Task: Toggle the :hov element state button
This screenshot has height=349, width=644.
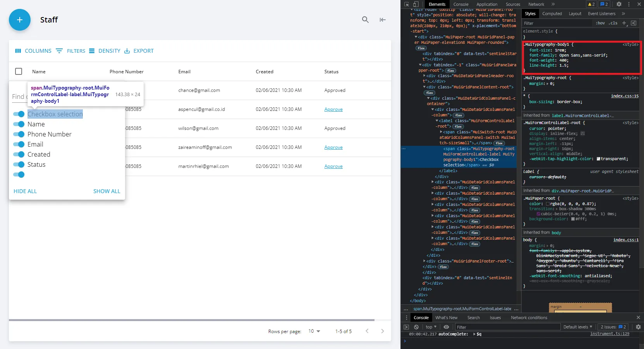Action: 600,23
